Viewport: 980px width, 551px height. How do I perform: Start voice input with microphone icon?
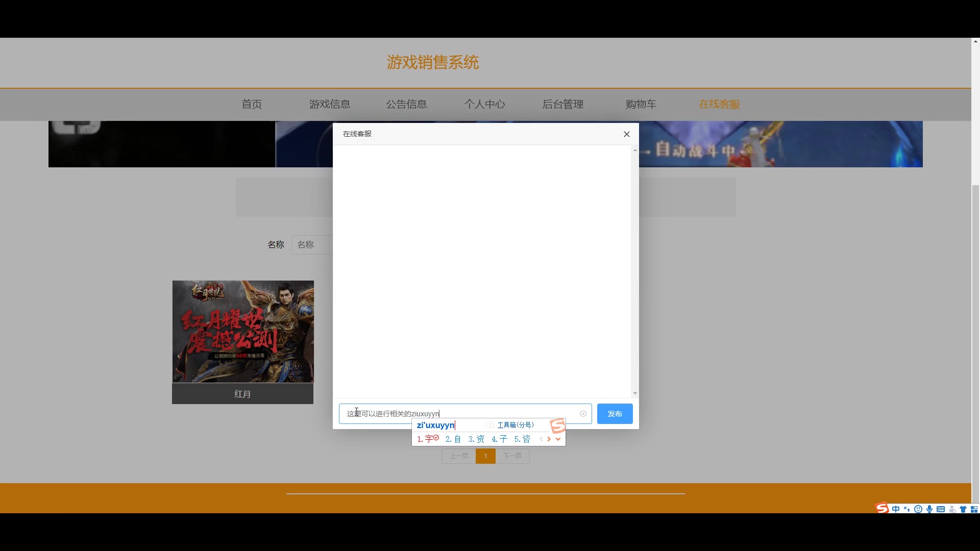[929, 509]
